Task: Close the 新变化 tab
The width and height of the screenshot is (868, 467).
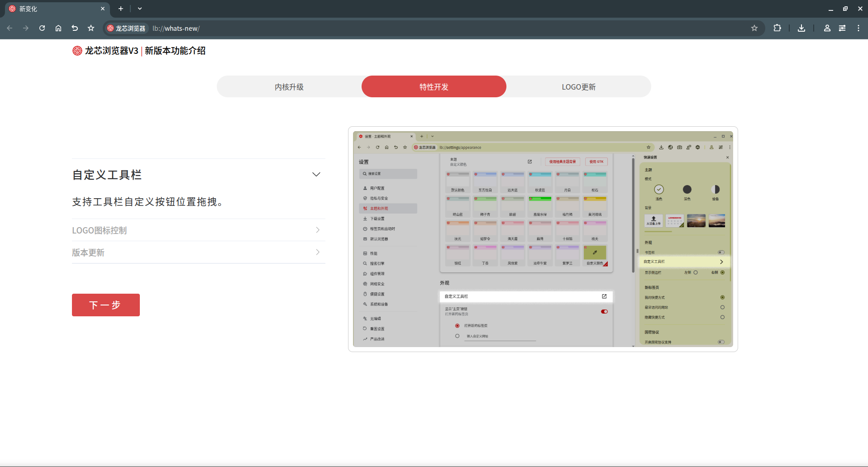Action: tap(103, 9)
